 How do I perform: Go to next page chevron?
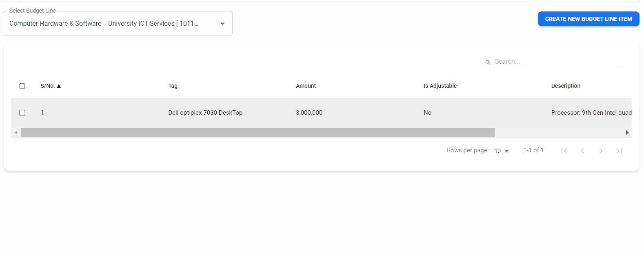601,151
